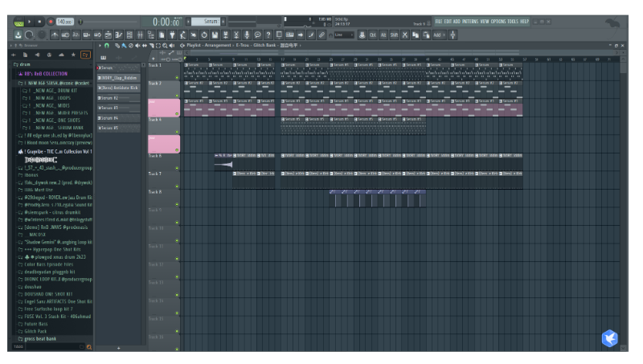Click the download arrow toolbar icon
This screenshot has height=364, width=643.
18,35
